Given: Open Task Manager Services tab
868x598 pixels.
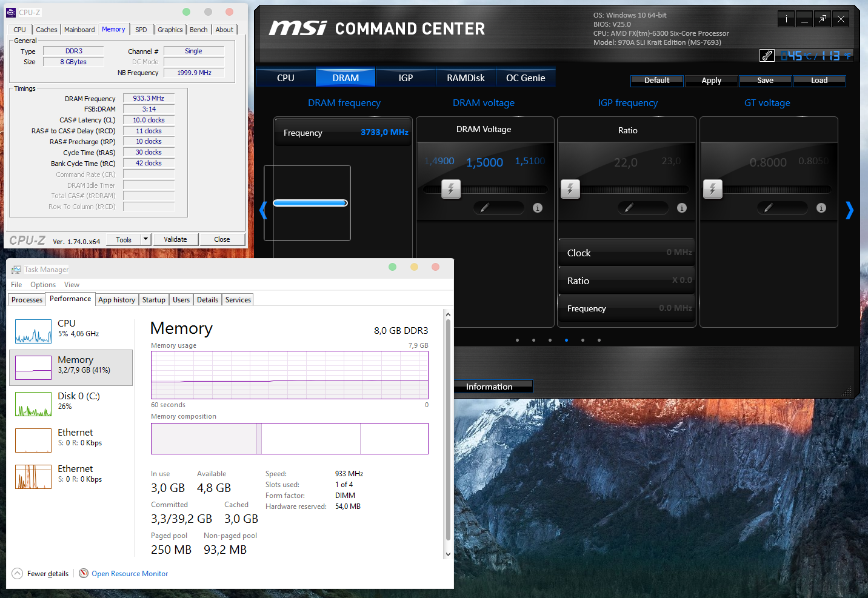Looking at the screenshot, I should (238, 300).
